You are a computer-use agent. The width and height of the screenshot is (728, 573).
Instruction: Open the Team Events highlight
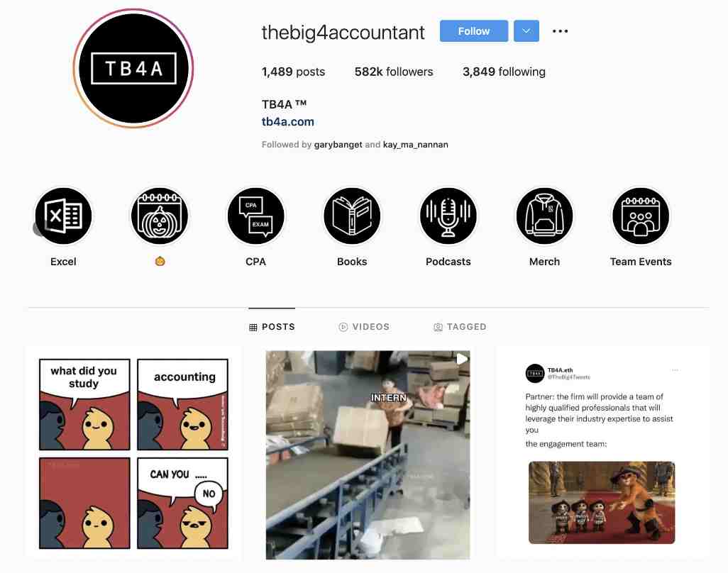pyautogui.click(x=641, y=216)
